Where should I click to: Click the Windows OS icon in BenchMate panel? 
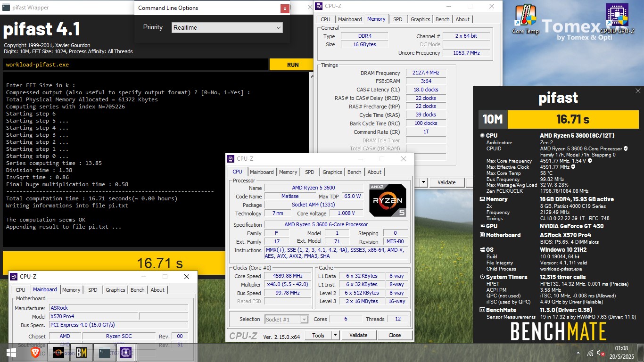(x=482, y=250)
